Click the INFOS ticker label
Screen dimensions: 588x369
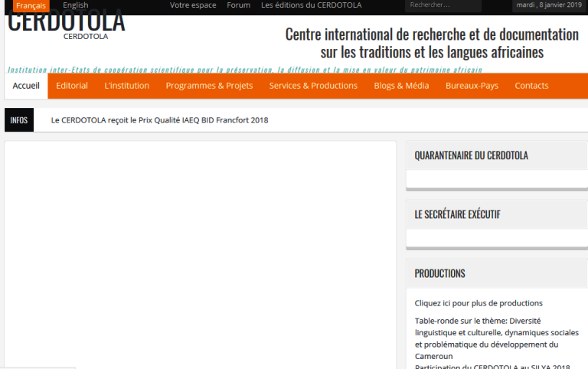(18, 120)
